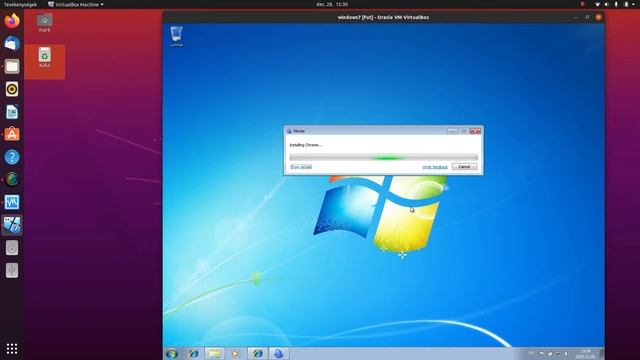This screenshot has width=640, height=360.
Task: Click the VirtualBox window title bar
Action: [x=383, y=17]
